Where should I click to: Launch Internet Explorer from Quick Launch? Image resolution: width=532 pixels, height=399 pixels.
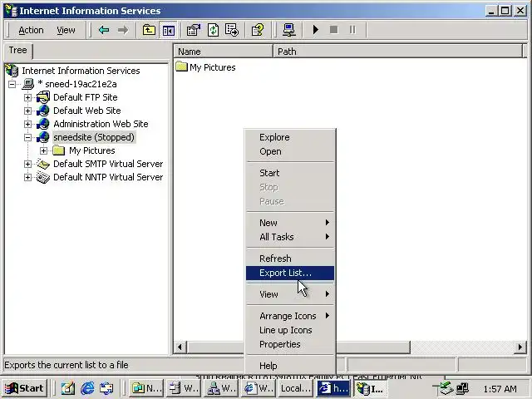click(x=87, y=388)
